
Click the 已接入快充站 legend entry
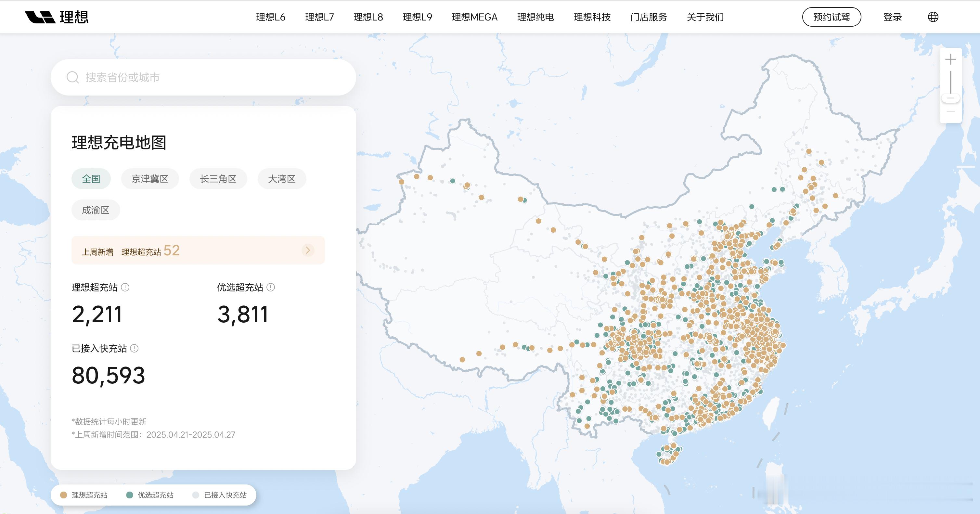coord(220,495)
